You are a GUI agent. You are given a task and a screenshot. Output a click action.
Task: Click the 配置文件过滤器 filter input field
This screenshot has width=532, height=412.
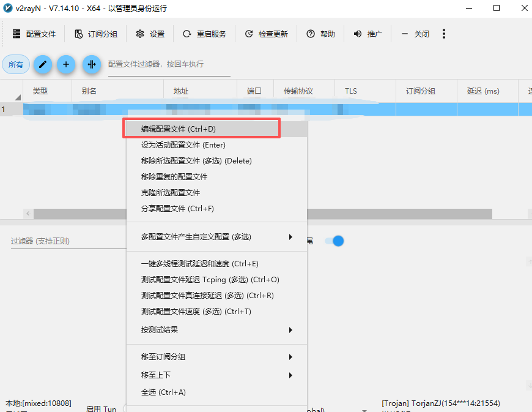[169, 64]
